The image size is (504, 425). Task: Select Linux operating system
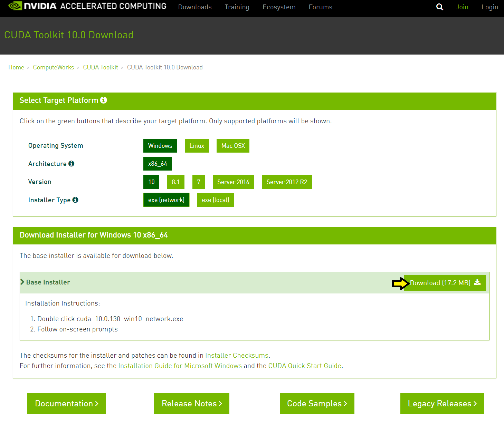pos(197,146)
